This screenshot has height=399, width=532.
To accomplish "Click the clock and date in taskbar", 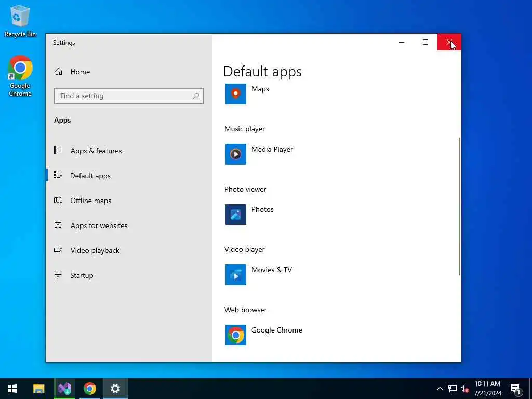I will [x=487, y=389].
